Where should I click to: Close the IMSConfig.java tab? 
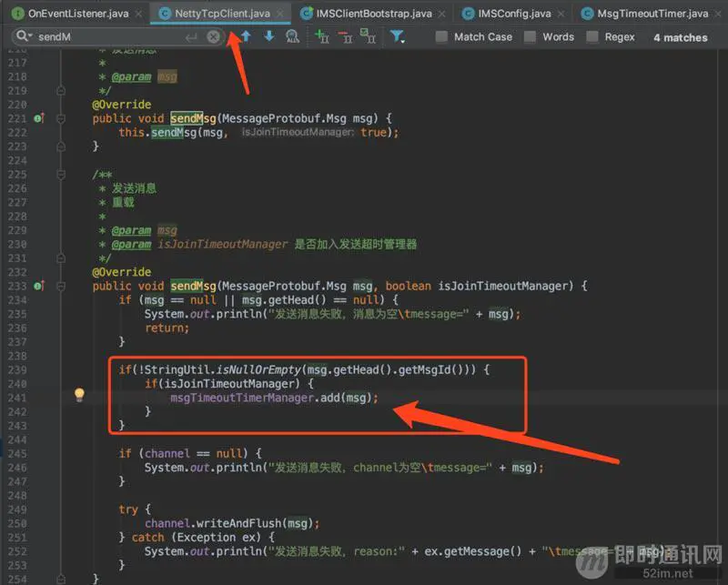tap(561, 14)
